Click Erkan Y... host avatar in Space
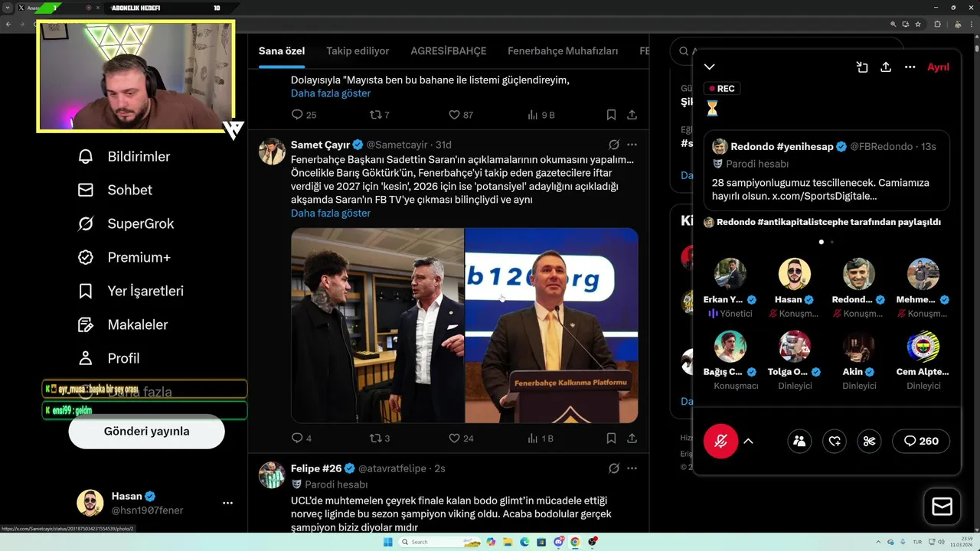 point(730,274)
